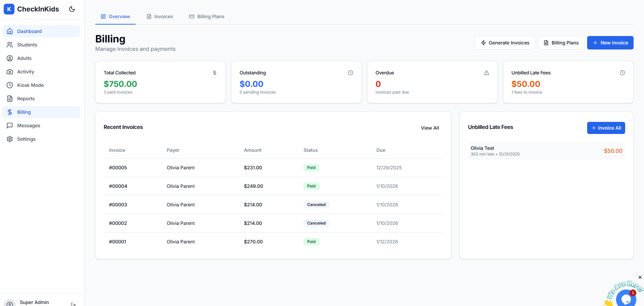
Task: Click the Messages chat bubble icon
Action: click(x=10, y=126)
